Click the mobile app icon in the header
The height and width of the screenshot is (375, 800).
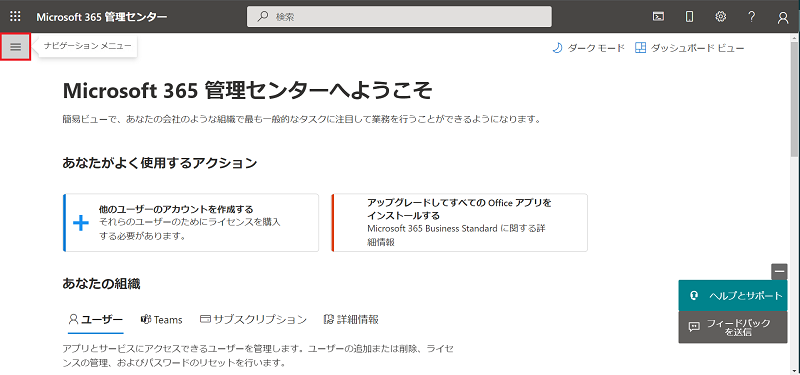689,16
